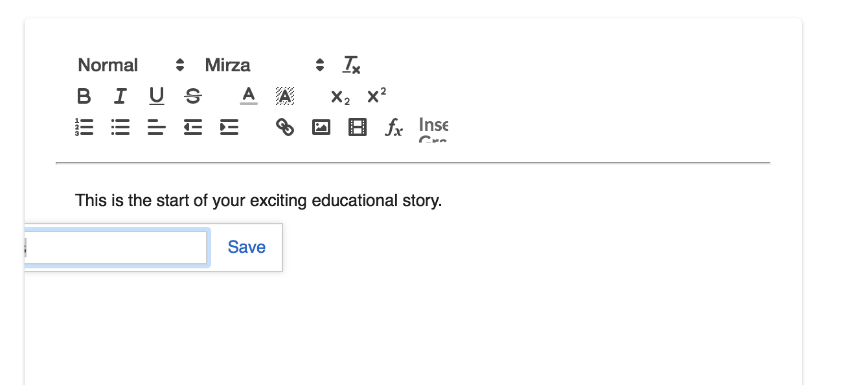
Task: Insert an ordered numbered list
Action: pyautogui.click(x=84, y=127)
